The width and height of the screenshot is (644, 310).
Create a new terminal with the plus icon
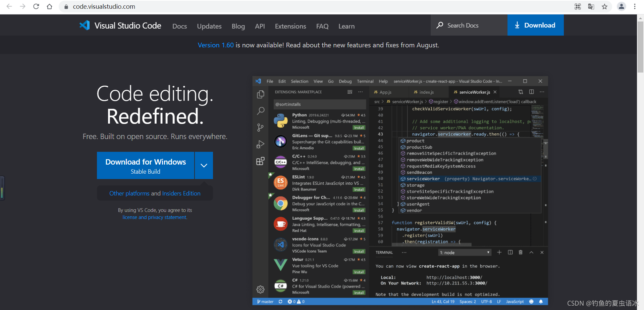click(499, 252)
